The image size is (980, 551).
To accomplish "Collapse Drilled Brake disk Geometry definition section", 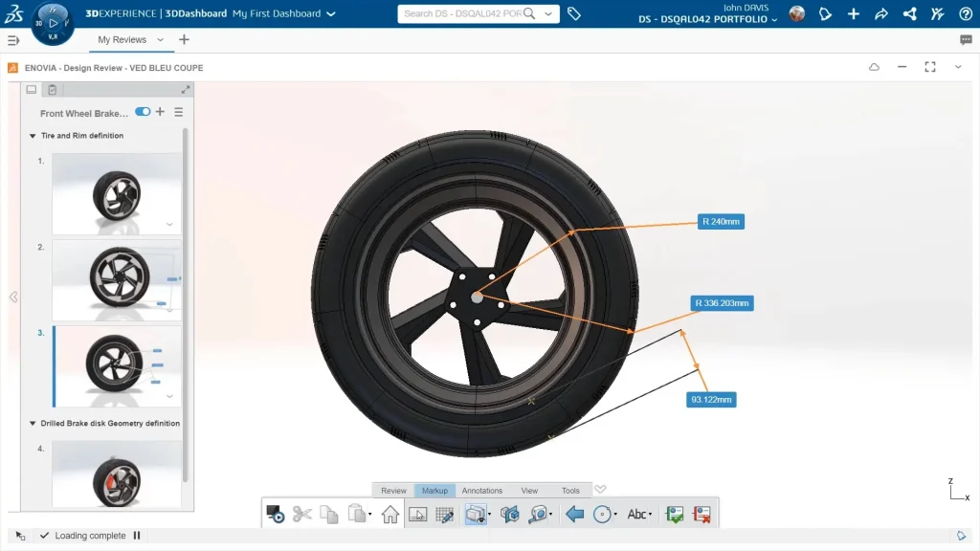I will [x=33, y=424].
